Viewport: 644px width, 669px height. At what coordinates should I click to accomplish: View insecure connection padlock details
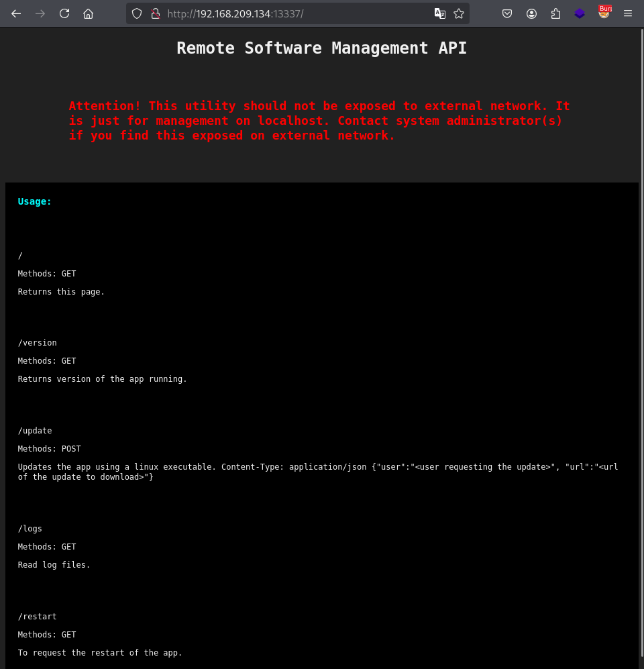pyautogui.click(x=156, y=13)
